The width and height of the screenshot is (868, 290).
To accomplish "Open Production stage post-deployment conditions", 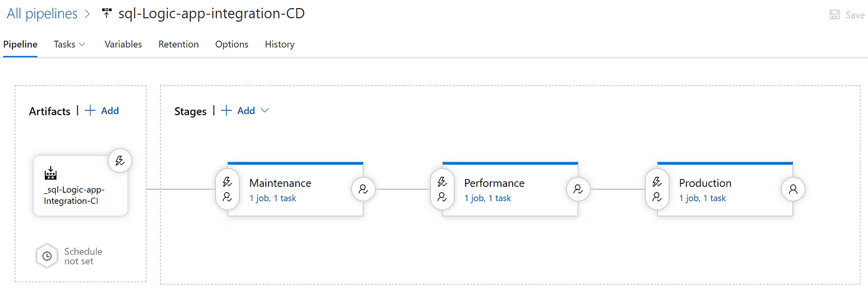I will click(793, 190).
